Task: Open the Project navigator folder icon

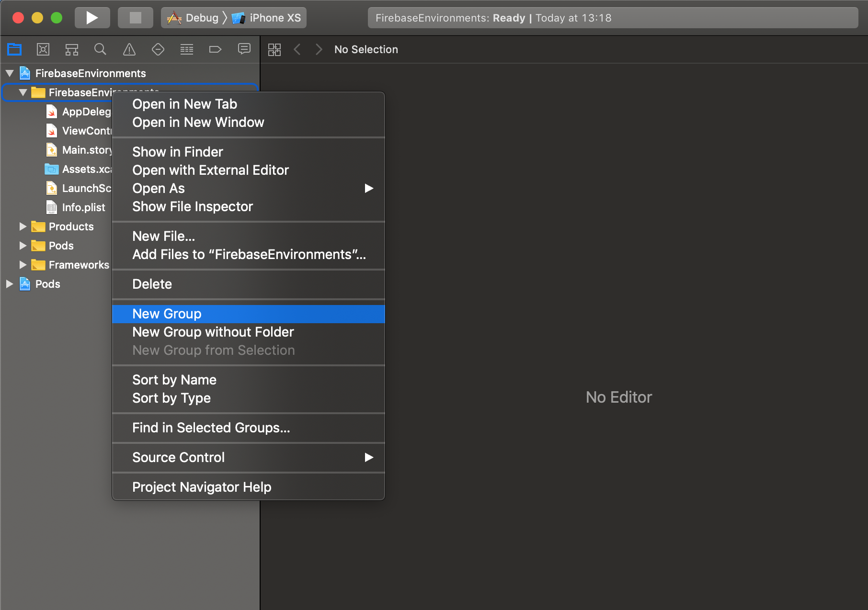Action: pyautogui.click(x=14, y=49)
